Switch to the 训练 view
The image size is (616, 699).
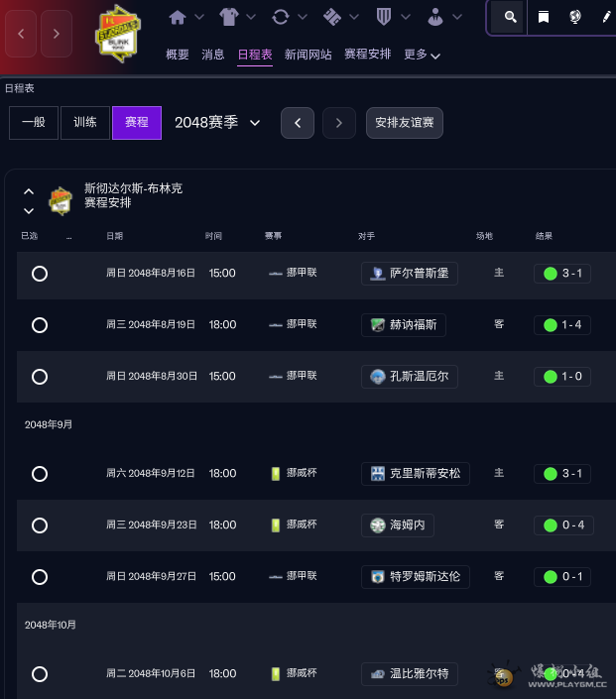pos(85,123)
